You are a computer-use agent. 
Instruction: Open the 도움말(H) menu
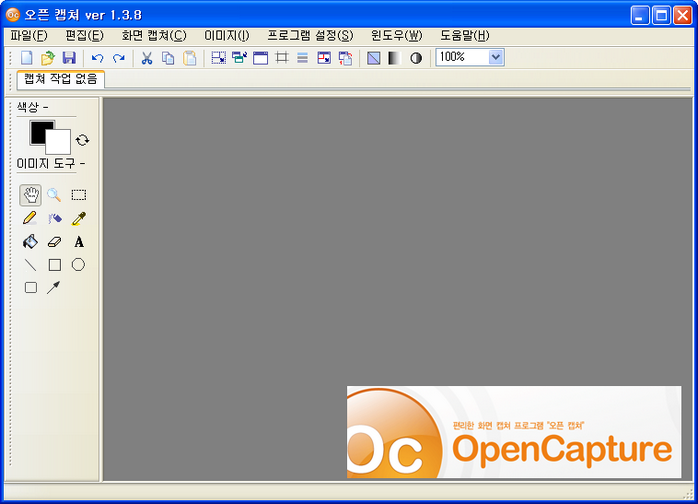pyautogui.click(x=465, y=36)
